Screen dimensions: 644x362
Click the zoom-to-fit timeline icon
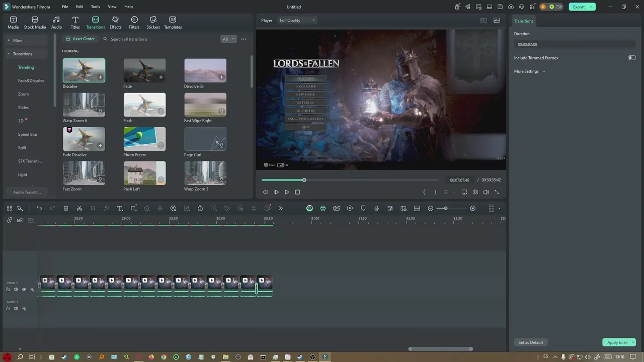417,208
